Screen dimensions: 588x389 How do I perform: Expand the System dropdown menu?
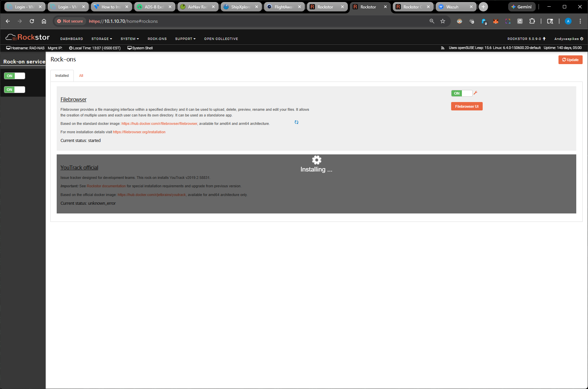129,39
